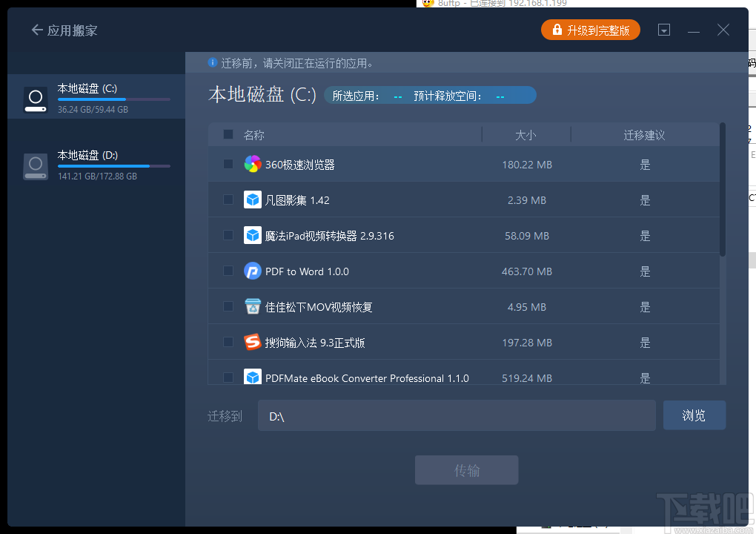Open the dropdown arrow in the title bar
Image resolution: width=756 pixels, height=534 pixels.
point(664,30)
